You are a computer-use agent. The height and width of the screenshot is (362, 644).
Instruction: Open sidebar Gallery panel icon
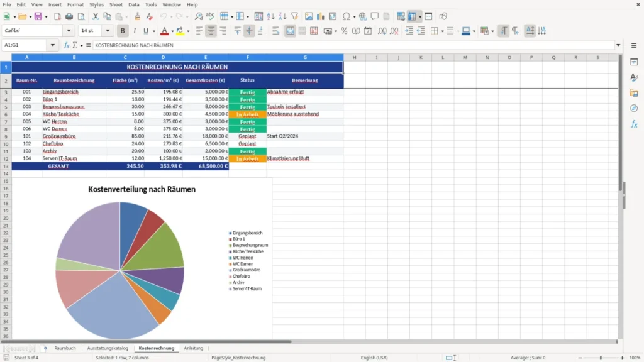(634, 93)
